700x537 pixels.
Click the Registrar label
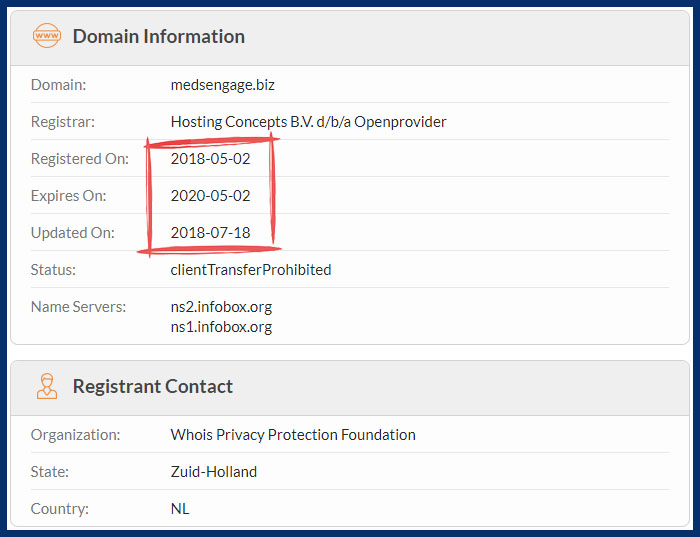[x=62, y=122]
